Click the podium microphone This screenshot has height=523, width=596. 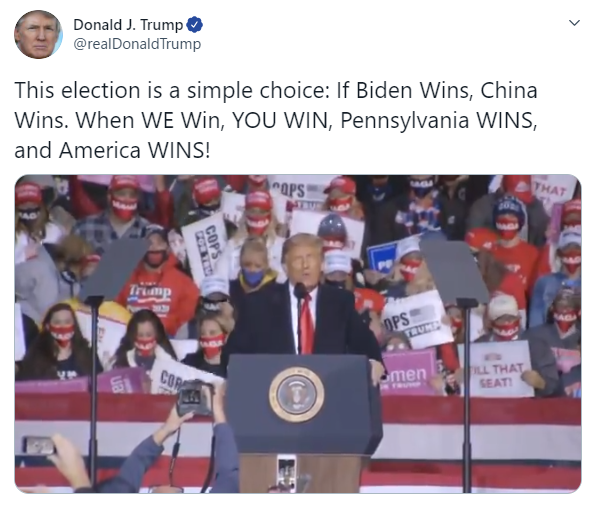pos(299,291)
